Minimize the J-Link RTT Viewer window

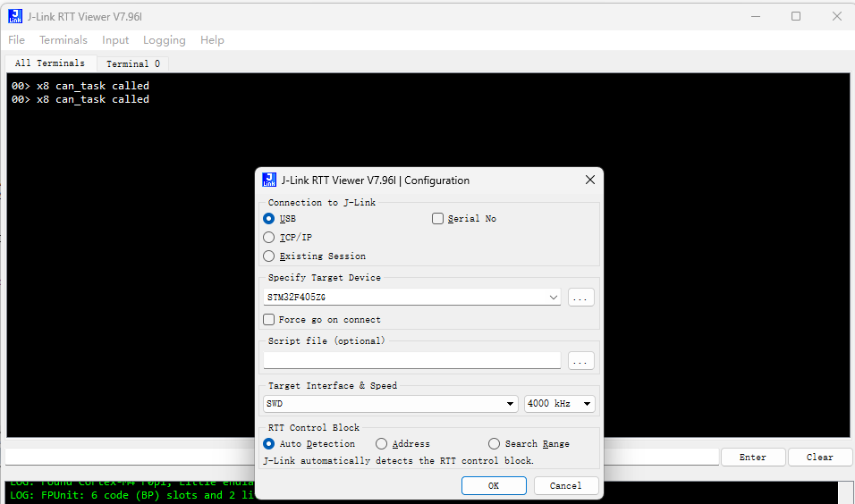tap(755, 16)
